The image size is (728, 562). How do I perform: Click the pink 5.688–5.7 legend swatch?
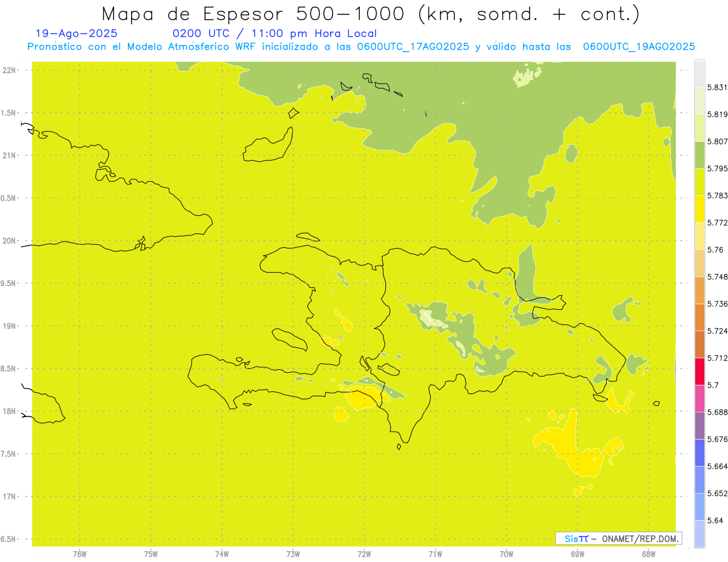[x=699, y=398]
